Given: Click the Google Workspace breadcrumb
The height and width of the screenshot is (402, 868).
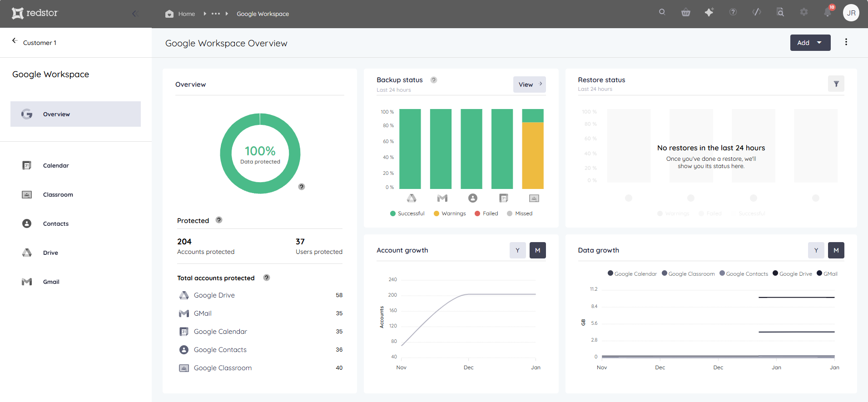Looking at the screenshot, I should pos(263,14).
